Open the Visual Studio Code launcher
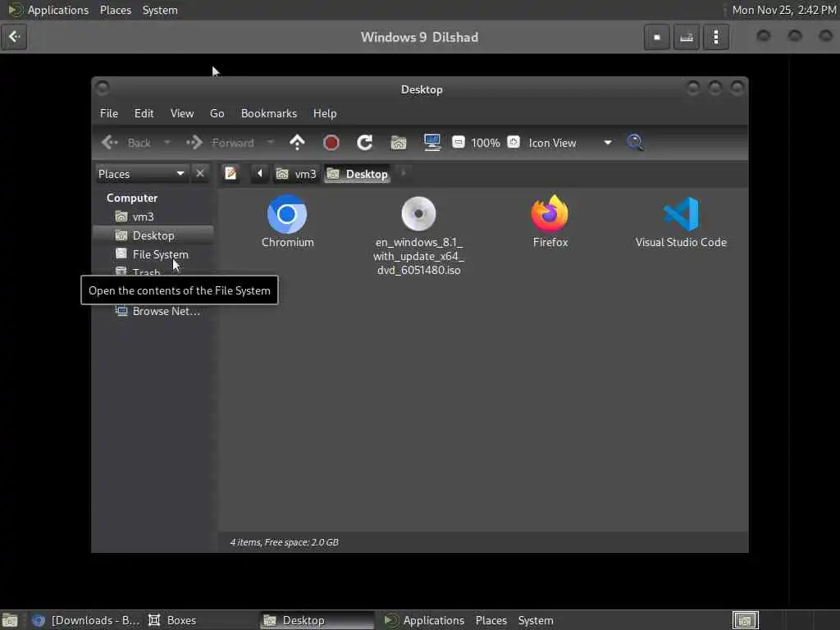Viewport: 840px width, 630px height. [x=681, y=214]
